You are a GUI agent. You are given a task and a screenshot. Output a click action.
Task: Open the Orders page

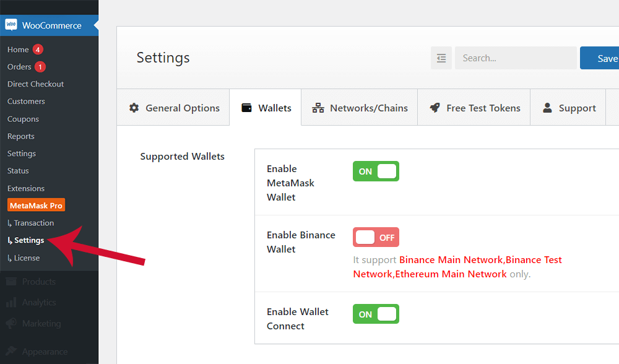point(19,67)
